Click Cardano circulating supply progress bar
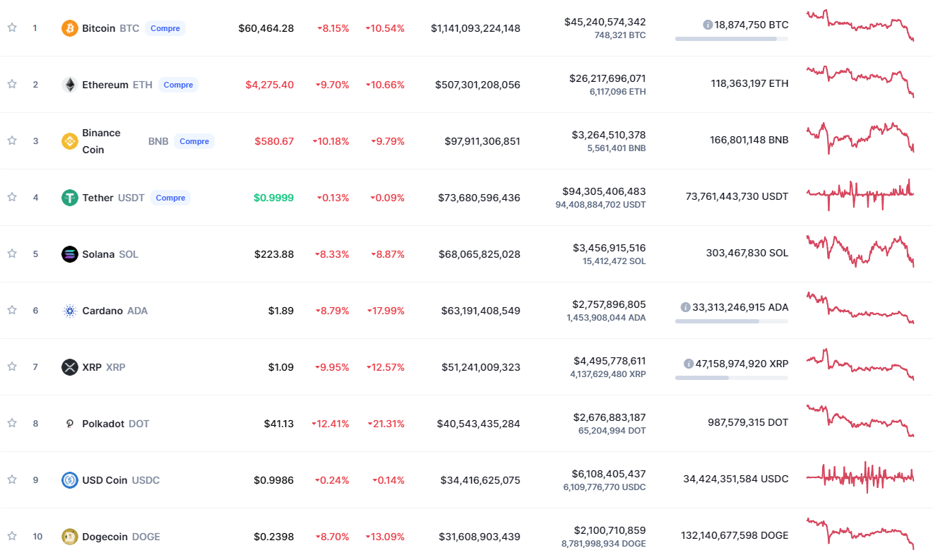Viewport: 933px width, 560px height. (x=732, y=321)
